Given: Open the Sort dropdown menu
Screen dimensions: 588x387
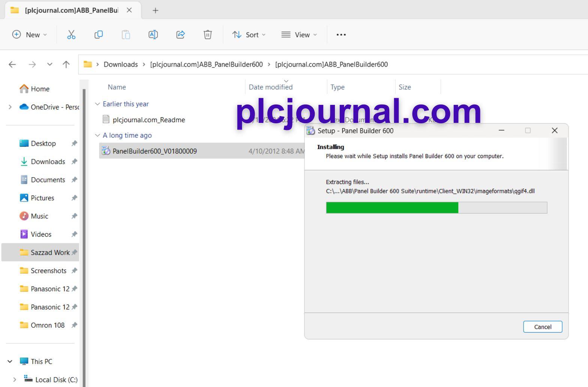Looking at the screenshot, I should coord(249,35).
